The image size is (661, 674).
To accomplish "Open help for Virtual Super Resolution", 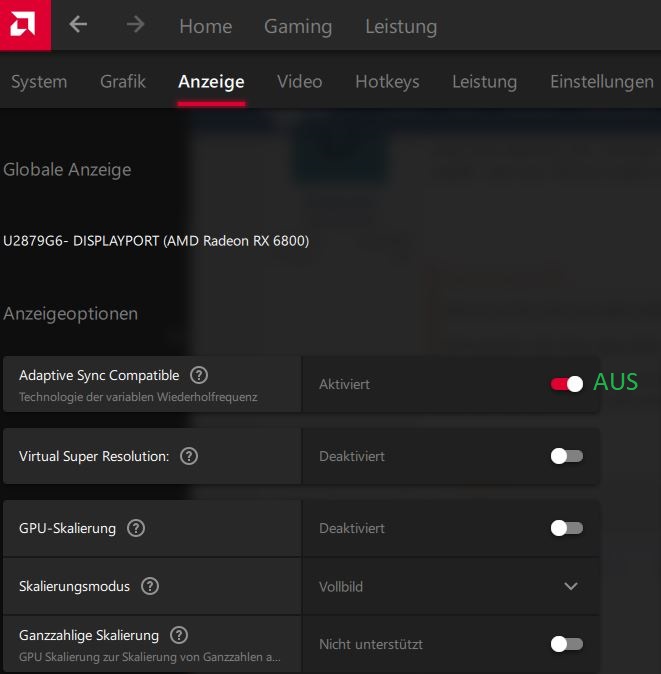I will tap(189, 456).
